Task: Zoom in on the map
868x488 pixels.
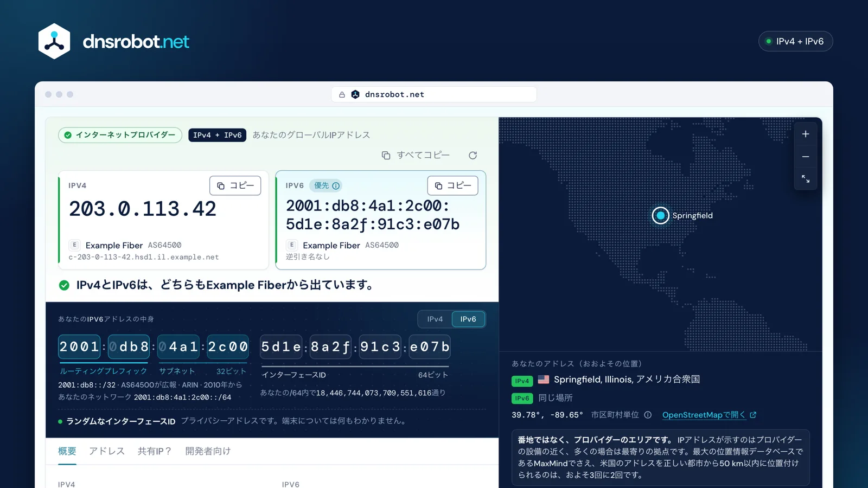Action: (x=806, y=134)
